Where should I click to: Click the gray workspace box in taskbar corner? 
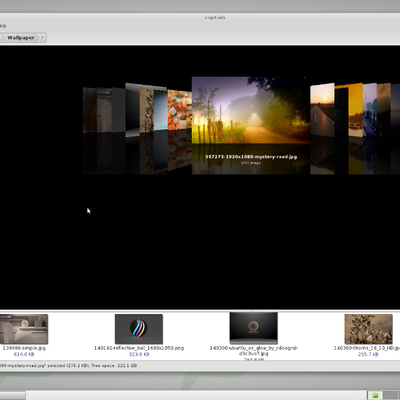point(391,395)
